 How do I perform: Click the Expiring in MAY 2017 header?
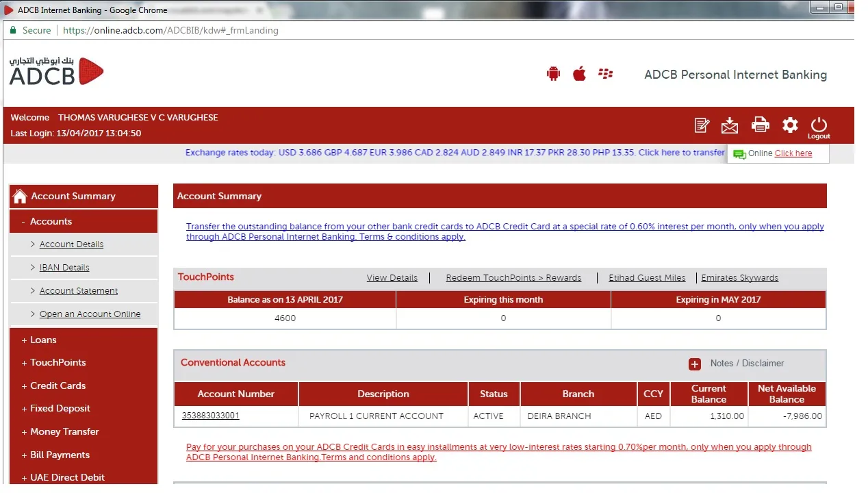tap(718, 300)
